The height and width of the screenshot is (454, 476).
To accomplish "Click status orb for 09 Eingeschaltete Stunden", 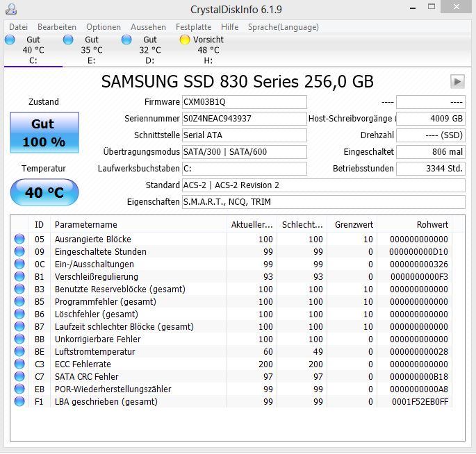I will point(19,251).
